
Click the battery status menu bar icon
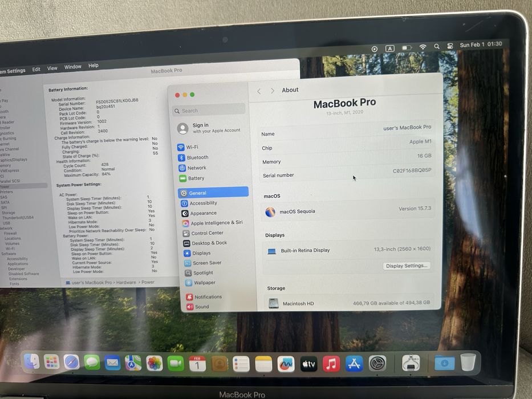tap(407, 48)
